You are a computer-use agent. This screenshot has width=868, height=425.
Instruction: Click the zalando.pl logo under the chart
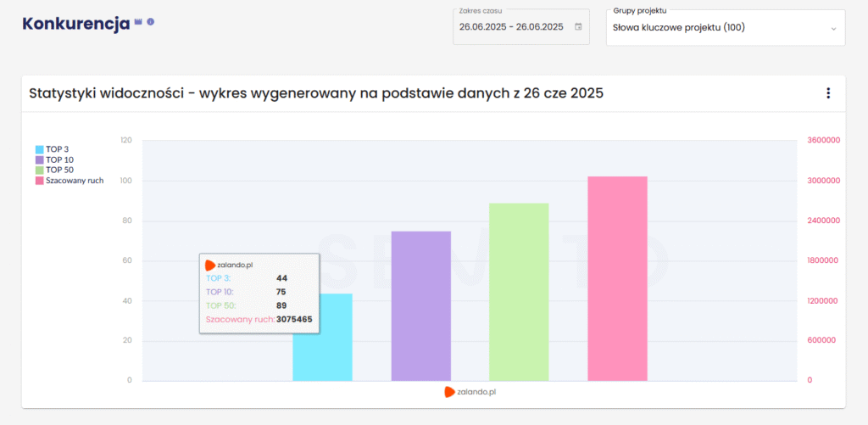[449, 392]
